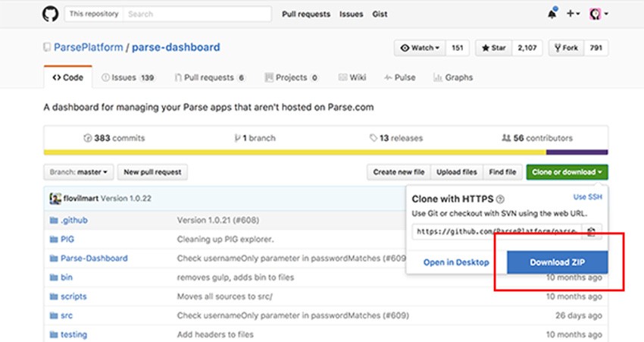Click Open in Desktop
Image resolution: width=644 pixels, height=342 pixels.
(x=456, y=262)
